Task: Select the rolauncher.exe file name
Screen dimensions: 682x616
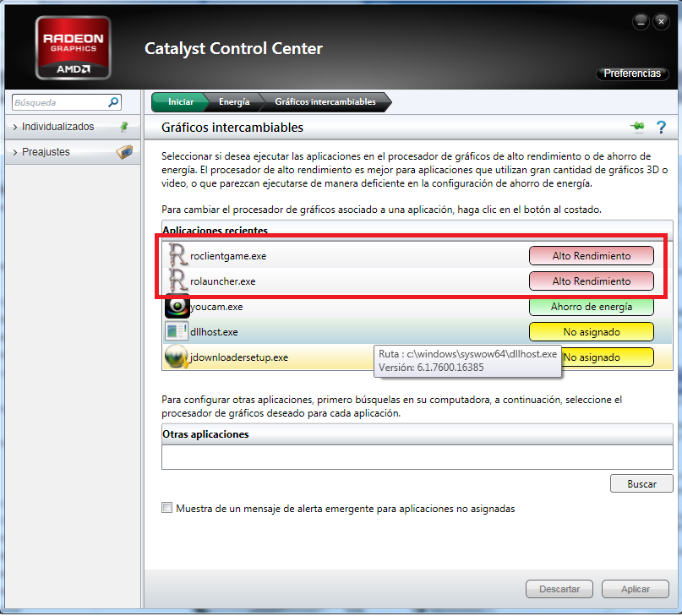Action: [223, 281]
